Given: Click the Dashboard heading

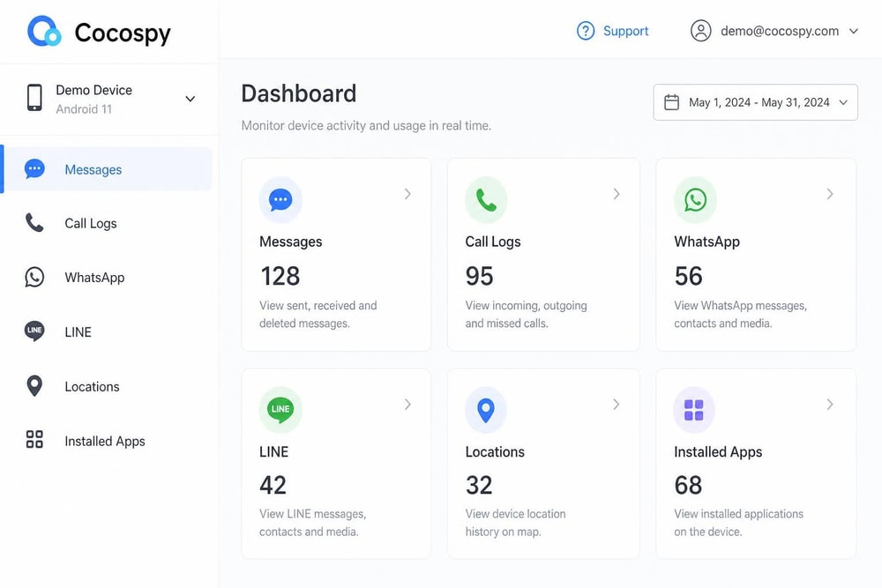Looking at the screenshot, I should (x=299, y=93).
